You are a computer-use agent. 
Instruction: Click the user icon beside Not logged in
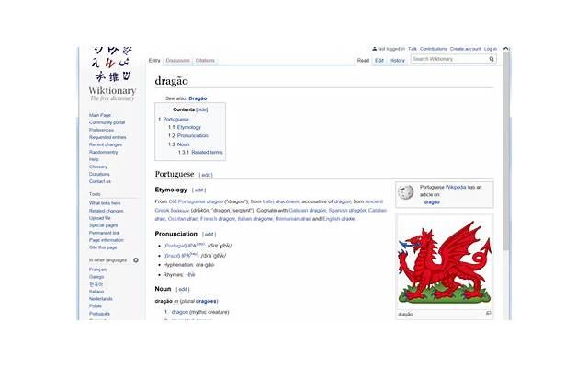click(x=374, y=49)
